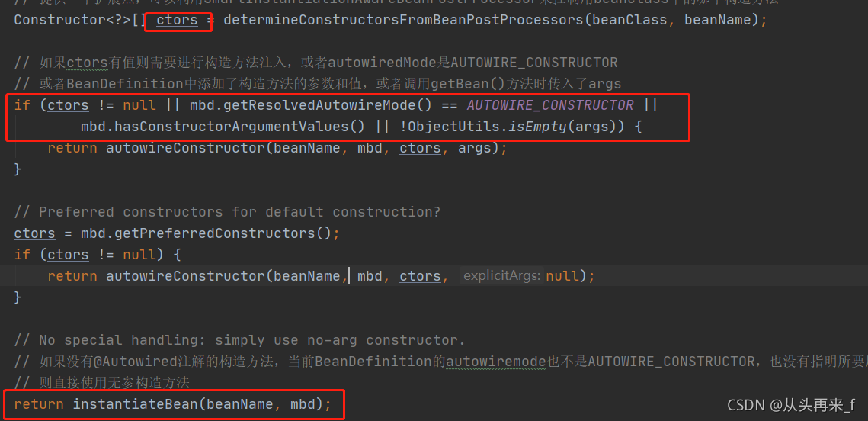This screenshot has height=421, width=868.
Task: Click the ctors variable in the Constructor declaration
Action: pyautogui.click(x=177, y=21)
